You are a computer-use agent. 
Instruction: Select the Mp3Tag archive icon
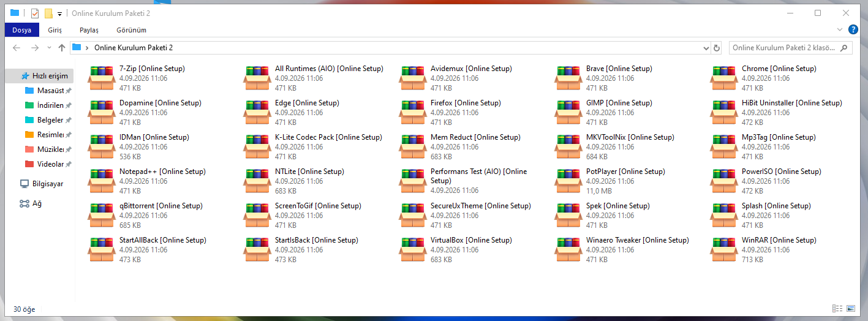[725, 147]
